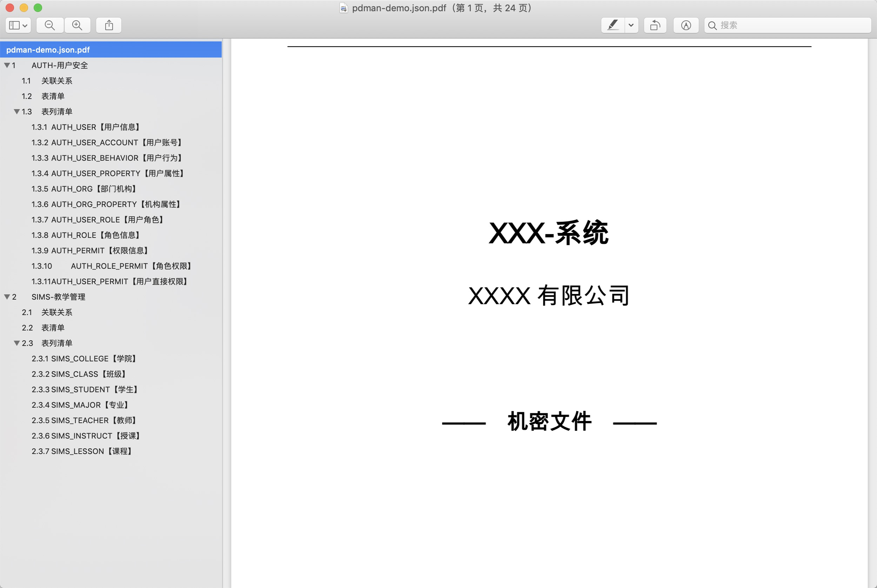Open 1.3.7 AUTH_USER_ROLE【用户角色】
The height and width of the screenshot is (588, 877).
98,219
